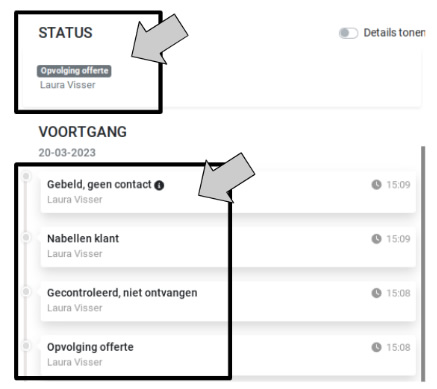Toggle the Details tonen switch
The width and height of the screenshot is (437, 389).
(x=348, y=33)
